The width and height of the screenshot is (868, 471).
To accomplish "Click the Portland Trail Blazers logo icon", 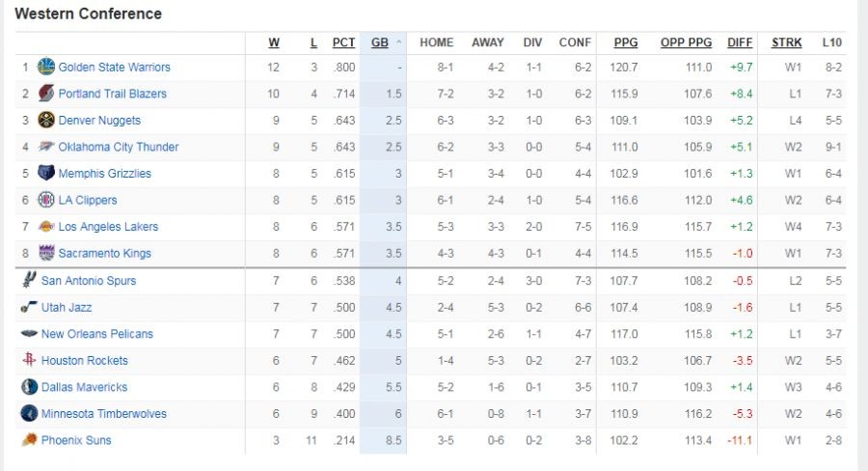I will [x=46, y=94].
